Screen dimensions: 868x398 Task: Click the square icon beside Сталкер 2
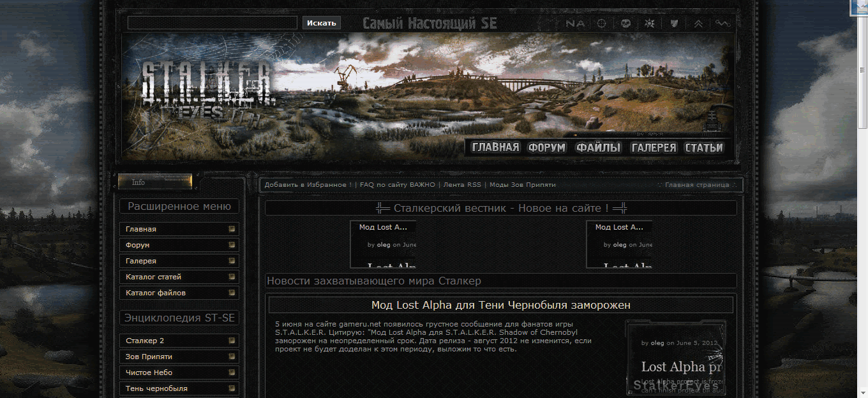(232, 341)
